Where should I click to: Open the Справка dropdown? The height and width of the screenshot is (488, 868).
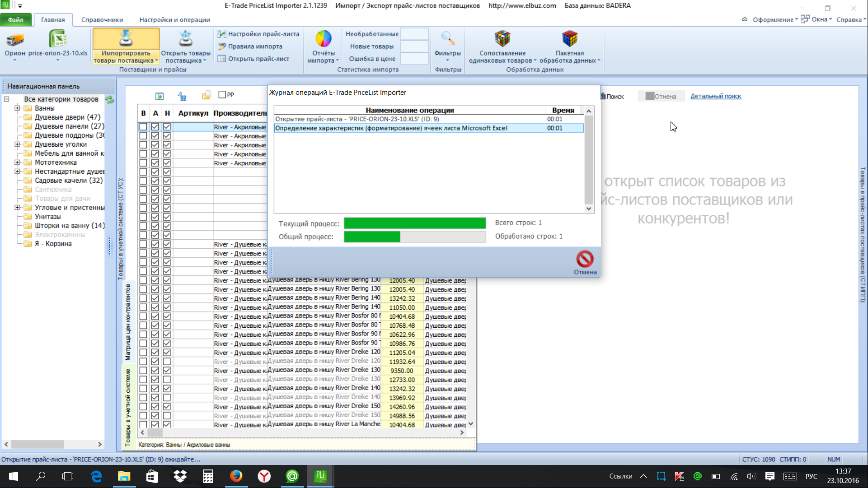tap(851, 19)
